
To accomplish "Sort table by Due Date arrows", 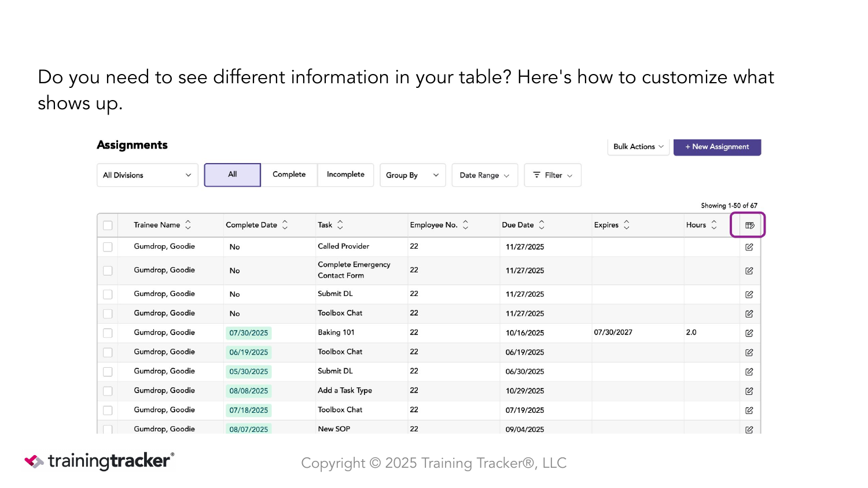I will [542, 225].
